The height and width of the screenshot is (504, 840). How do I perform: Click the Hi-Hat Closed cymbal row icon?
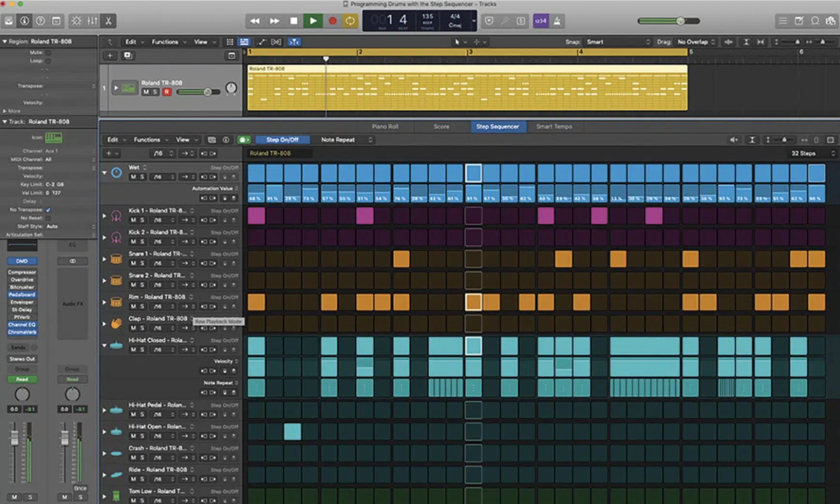point(116,345)
